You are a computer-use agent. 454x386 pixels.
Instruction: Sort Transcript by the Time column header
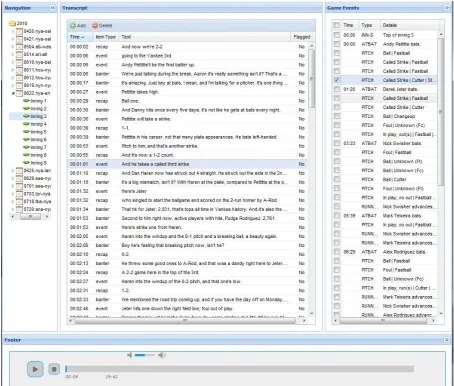pyautogui.click(x=80, y=37)
